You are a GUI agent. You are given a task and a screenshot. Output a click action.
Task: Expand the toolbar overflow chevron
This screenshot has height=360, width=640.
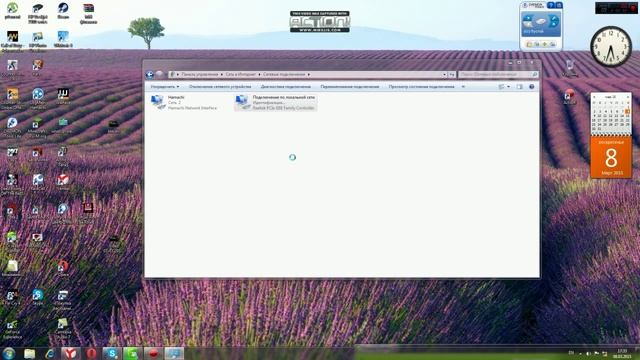click(463, 87)
